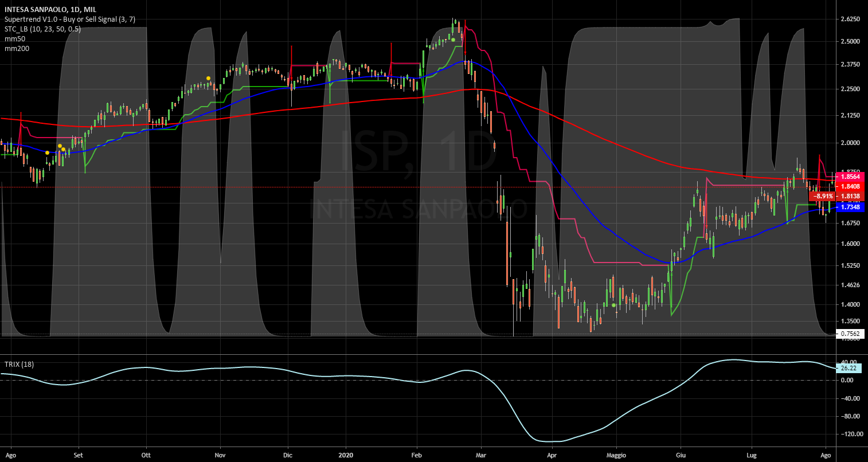Click the Nov month label on time axis
Viewport: 868px width, 462px height.
[x=221, y=456]
